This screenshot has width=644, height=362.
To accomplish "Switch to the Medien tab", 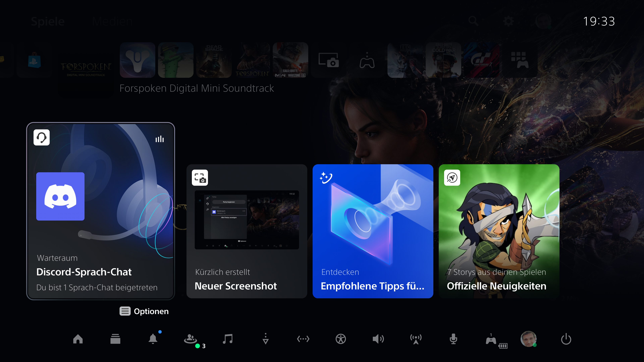I will pyautogui.click(x=112, y=21).
